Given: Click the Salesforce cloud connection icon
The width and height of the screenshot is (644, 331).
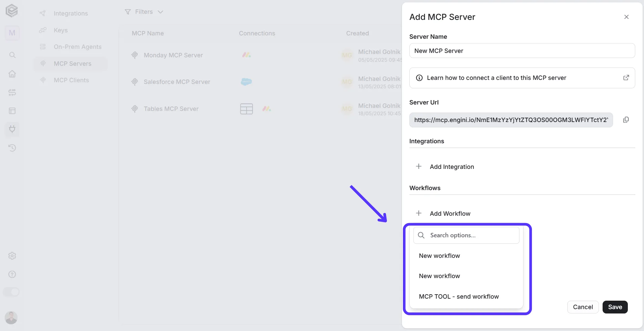Looking at the screenshot, I should [246, 82].
